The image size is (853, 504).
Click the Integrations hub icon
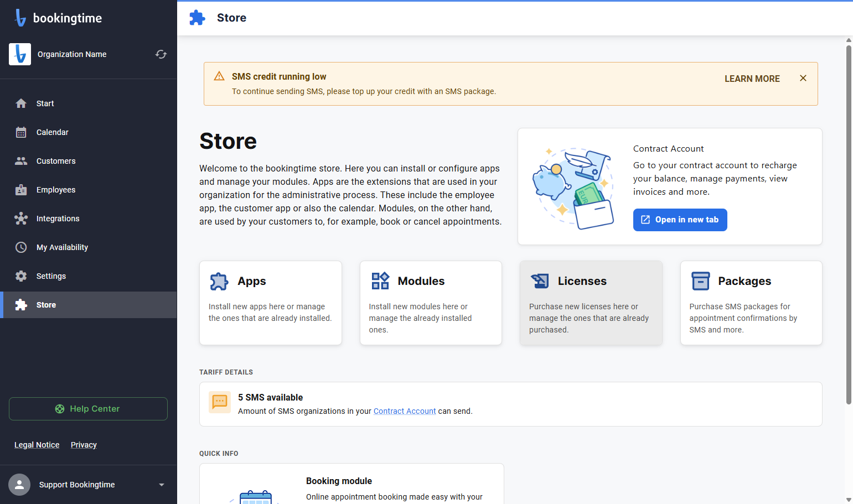(21, 219)
